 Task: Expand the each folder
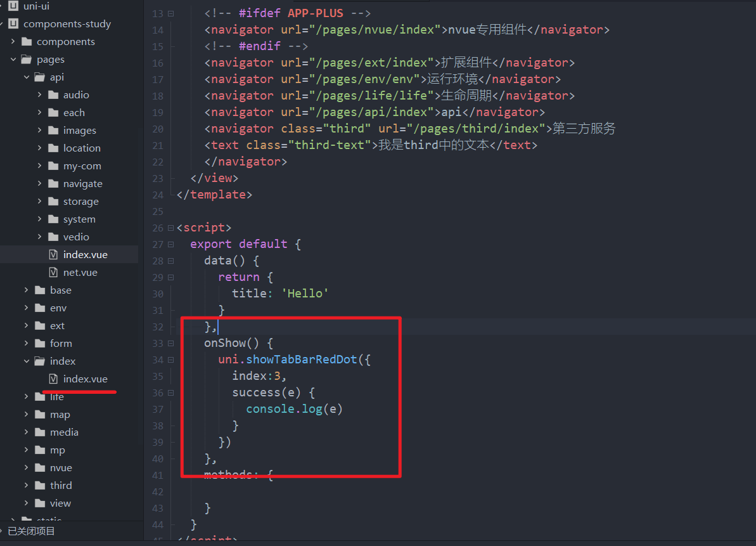(39, 112)
